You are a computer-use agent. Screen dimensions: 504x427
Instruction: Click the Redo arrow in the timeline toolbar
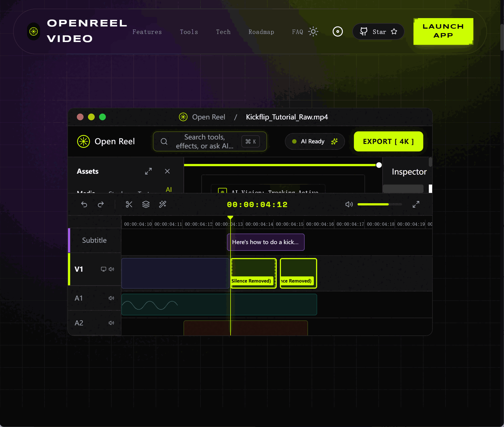[101, 204]
